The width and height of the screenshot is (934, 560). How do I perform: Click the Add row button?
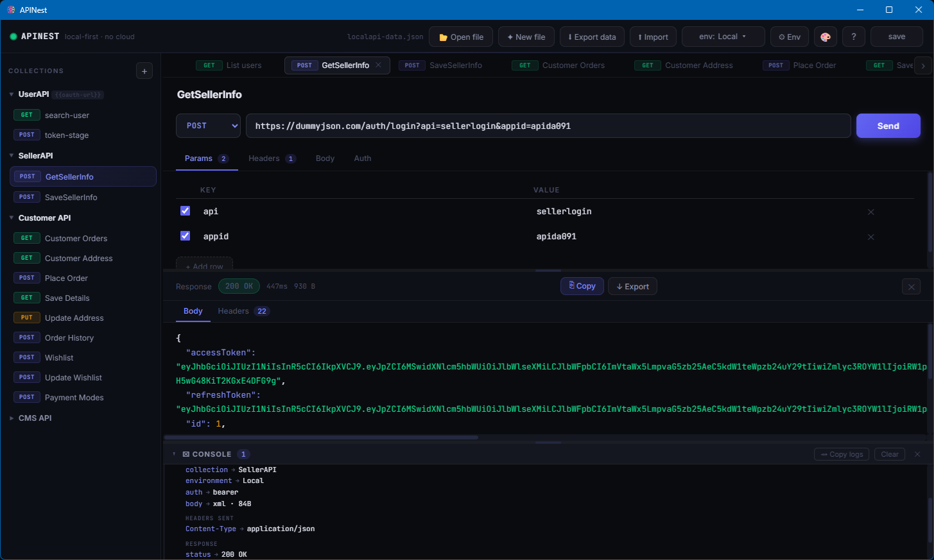(x=204, y=264)
